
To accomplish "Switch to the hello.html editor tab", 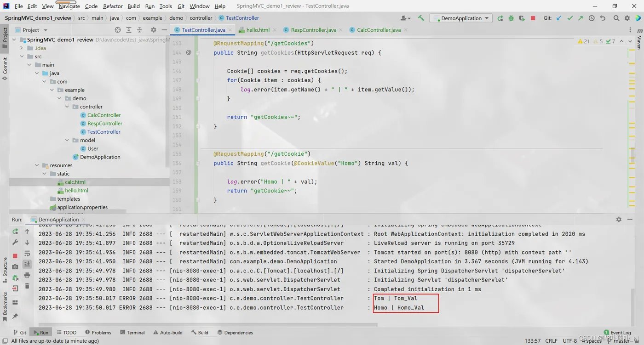I will (258, 30).
